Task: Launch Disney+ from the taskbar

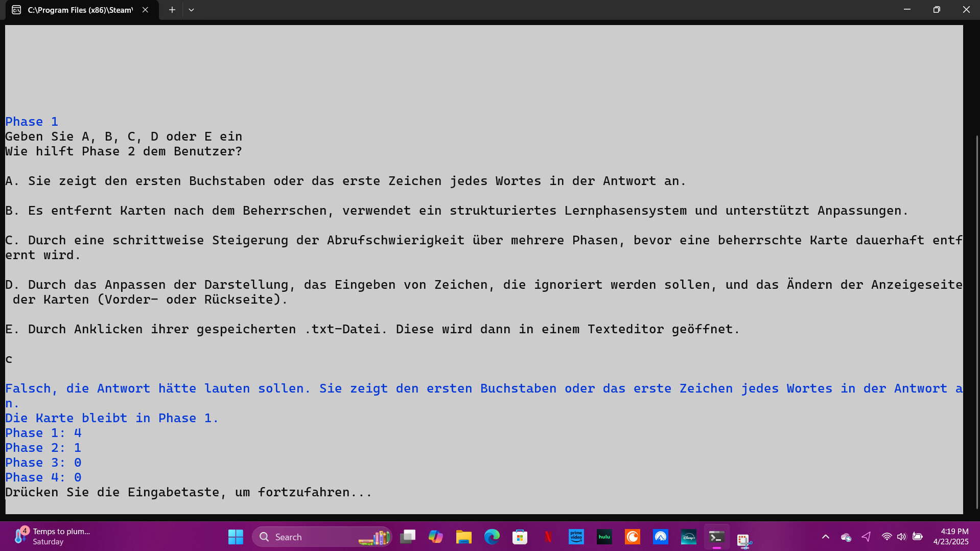Action: (689, 537)
